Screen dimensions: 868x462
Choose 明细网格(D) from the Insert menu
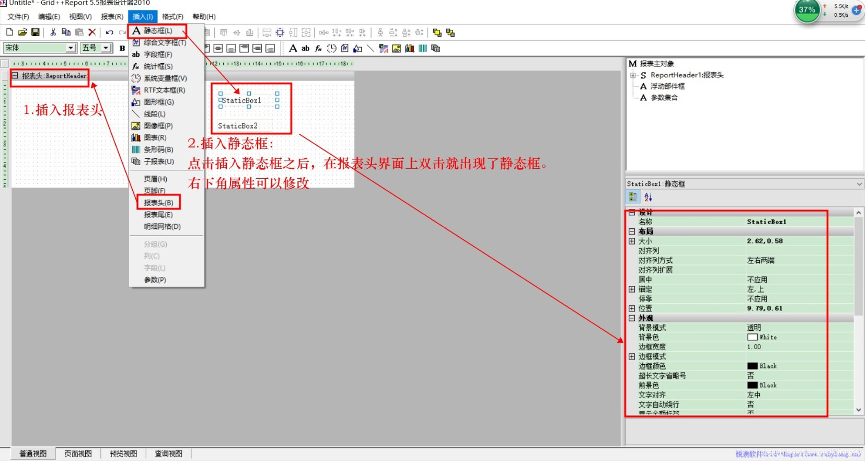pos(163,227)
